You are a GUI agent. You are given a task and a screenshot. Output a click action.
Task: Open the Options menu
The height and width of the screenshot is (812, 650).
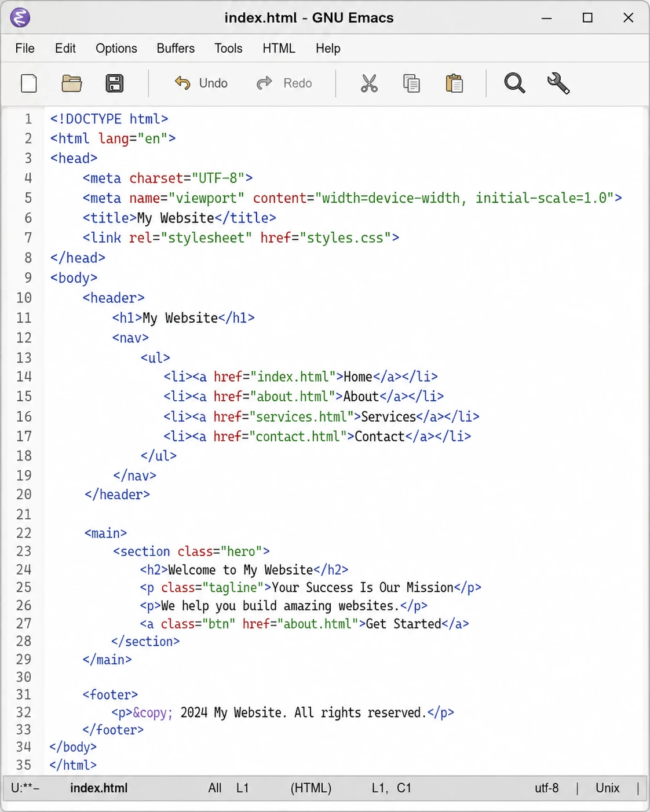tap(116, 49)
